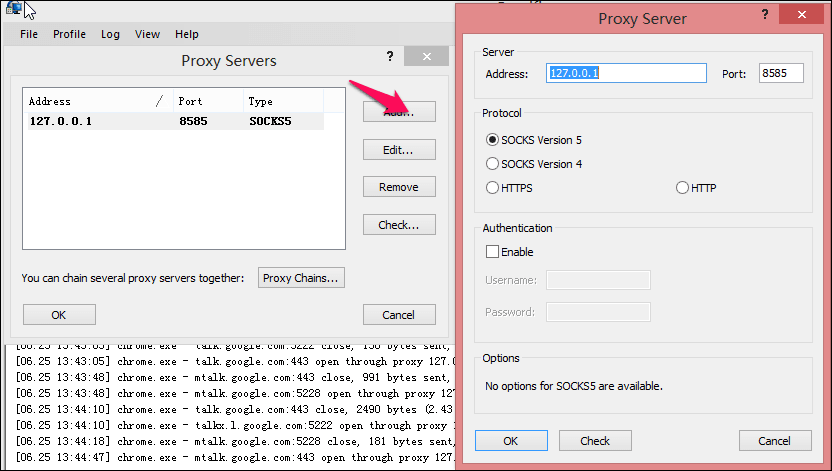Select SOCKS Version 5 protocol
Screen dimensions: 832x471
[492, 140]
